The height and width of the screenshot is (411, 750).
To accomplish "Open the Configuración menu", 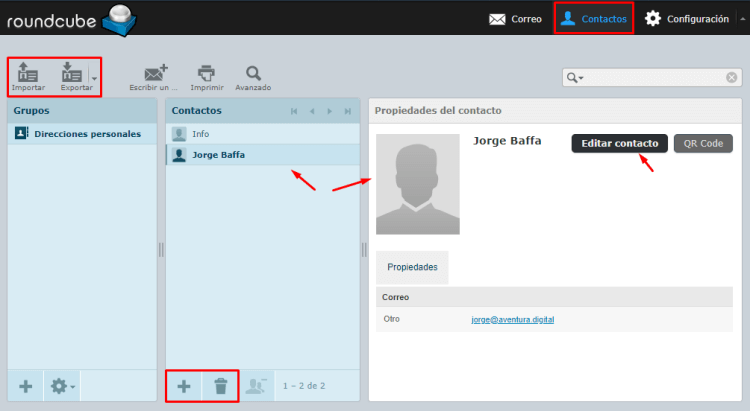I will (686, 18).
